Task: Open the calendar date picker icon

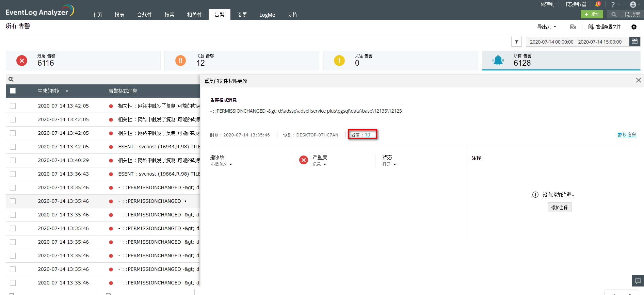Action: (635, 42)
